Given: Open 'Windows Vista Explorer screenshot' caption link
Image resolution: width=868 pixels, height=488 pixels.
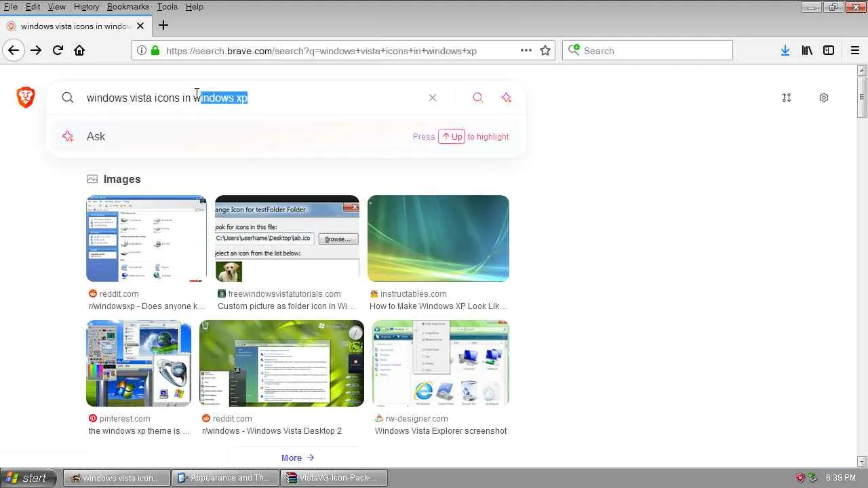Looking at the screenshot, I should click(x=441, y=431).
